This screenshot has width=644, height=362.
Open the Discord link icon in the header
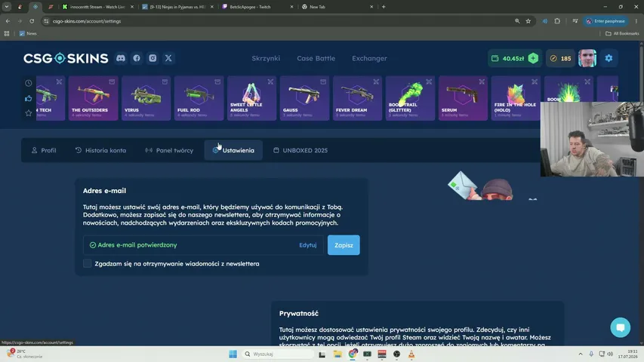coord(121,58)
